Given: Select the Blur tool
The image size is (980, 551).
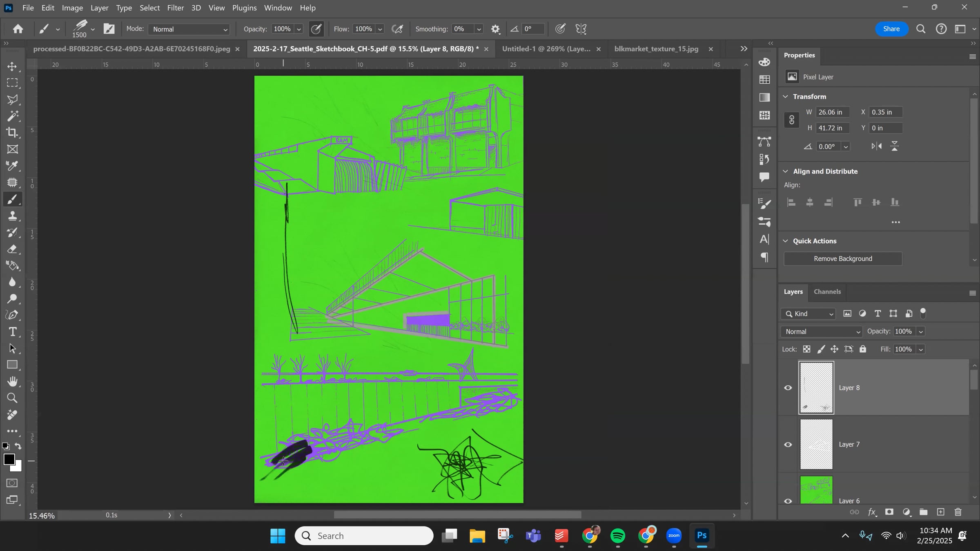Looking at the screenshot, I should [12, 282].
